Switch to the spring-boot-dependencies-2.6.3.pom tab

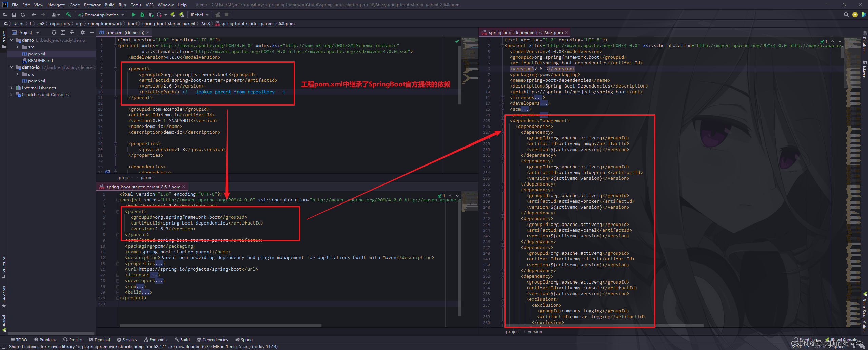(525, 32)
